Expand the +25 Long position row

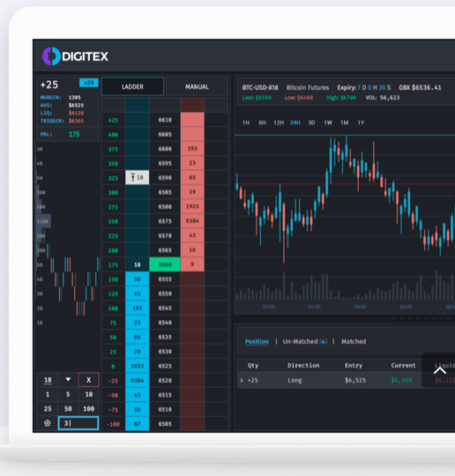coord(242,381)
